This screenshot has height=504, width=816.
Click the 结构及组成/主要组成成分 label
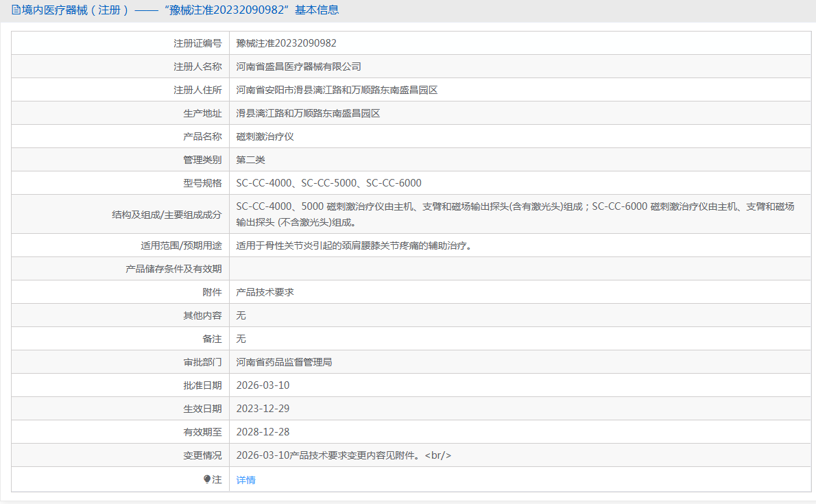click(167, 215)
